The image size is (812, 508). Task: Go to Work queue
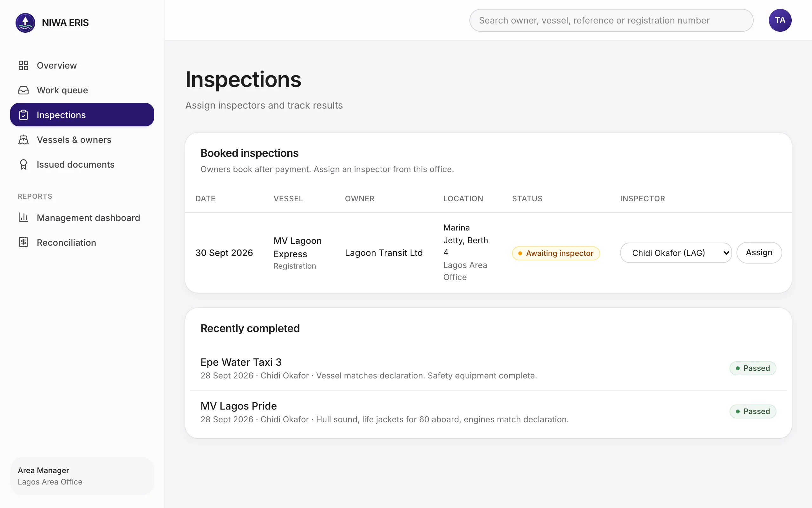[82, 90]
